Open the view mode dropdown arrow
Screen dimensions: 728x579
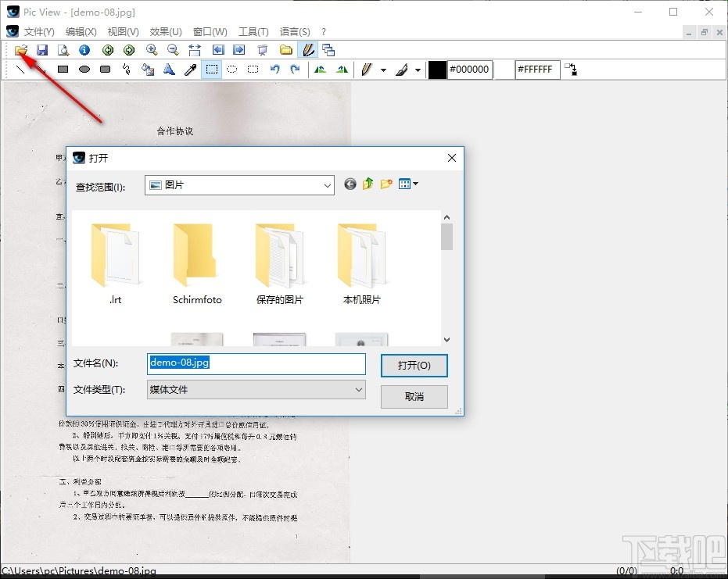tap(415, 184)
